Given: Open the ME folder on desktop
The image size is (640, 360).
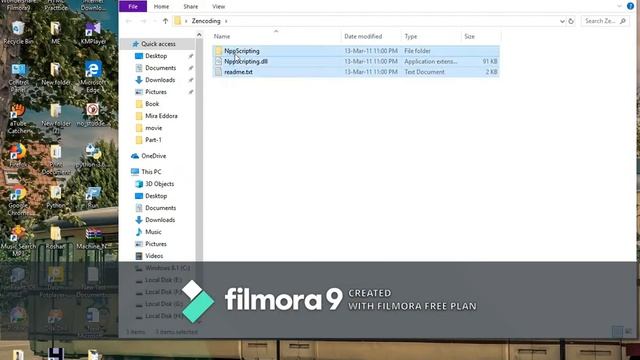Looking at the screenshot, I should pyautogui.click(x=56, y=33).
